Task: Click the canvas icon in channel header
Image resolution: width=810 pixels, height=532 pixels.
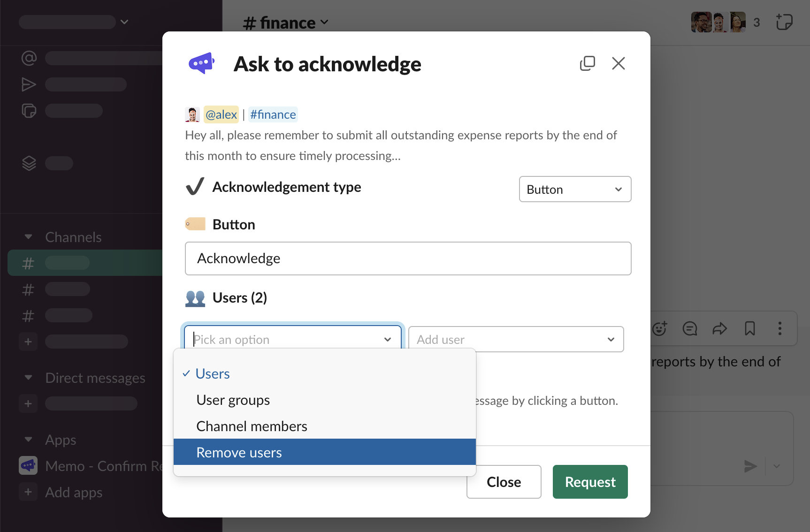Action: (x=784, y=22)
